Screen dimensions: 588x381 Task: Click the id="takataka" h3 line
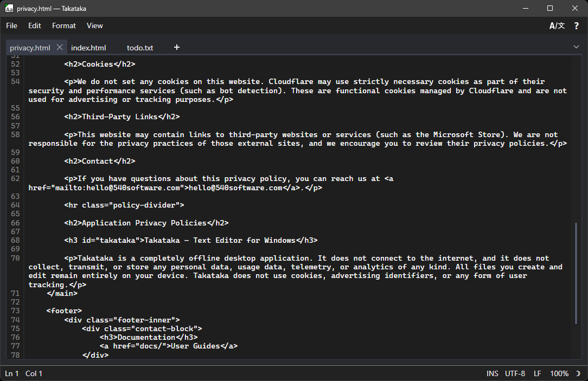pos(191,241)
